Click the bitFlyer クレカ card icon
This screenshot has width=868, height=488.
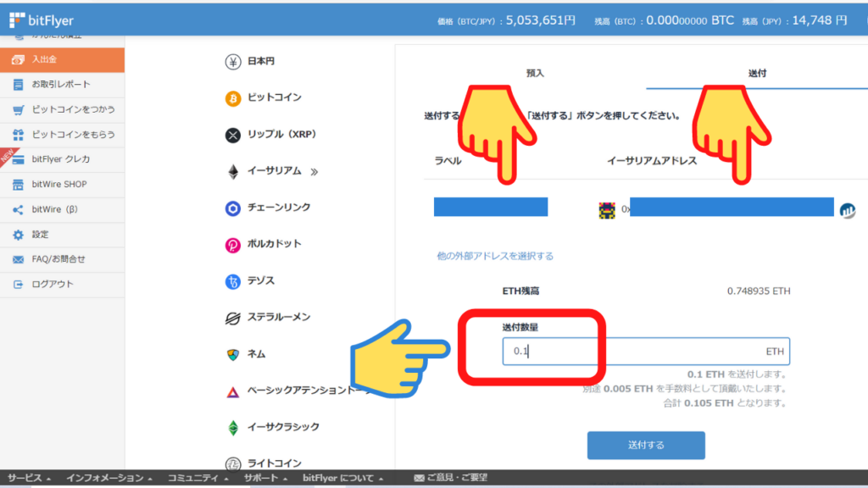(x=19, y=159)
